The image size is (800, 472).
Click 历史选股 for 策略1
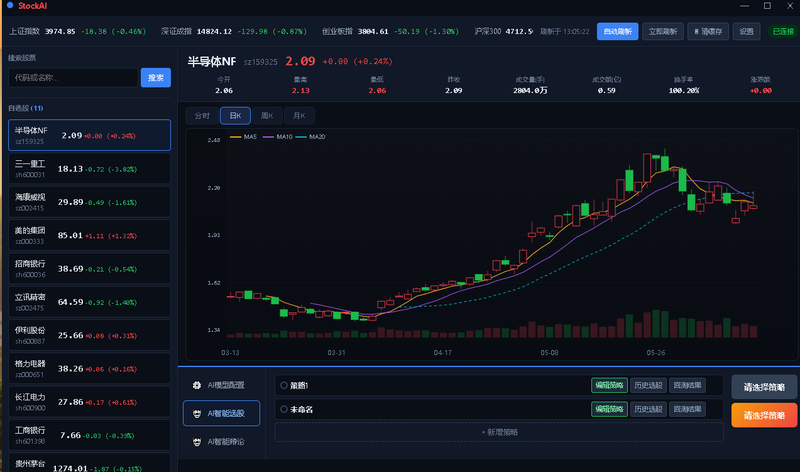coord(648,385)
